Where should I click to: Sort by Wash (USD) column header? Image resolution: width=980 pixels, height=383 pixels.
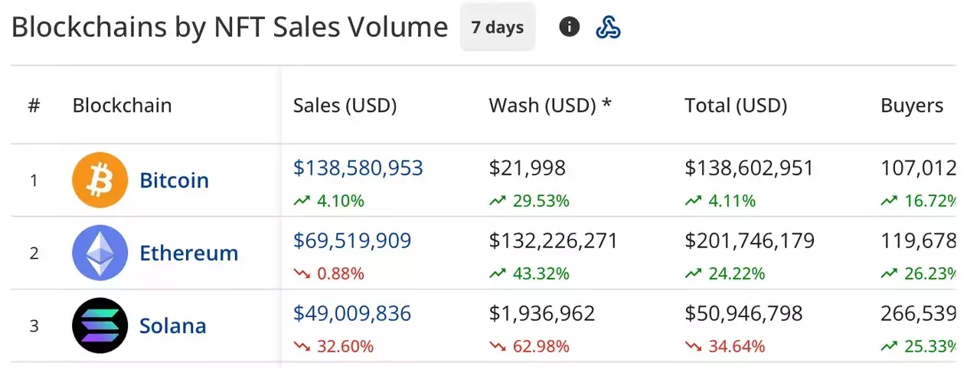(x=550, y=105)
